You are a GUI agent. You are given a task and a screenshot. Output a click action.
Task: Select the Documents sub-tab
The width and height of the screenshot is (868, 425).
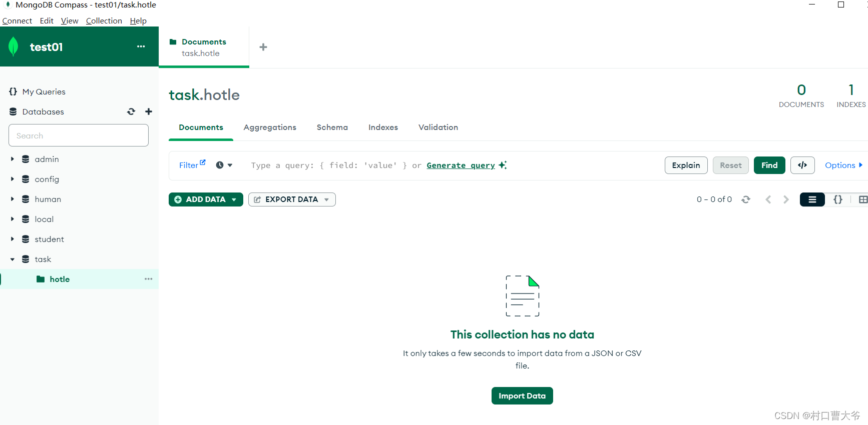tap(201, 127)
